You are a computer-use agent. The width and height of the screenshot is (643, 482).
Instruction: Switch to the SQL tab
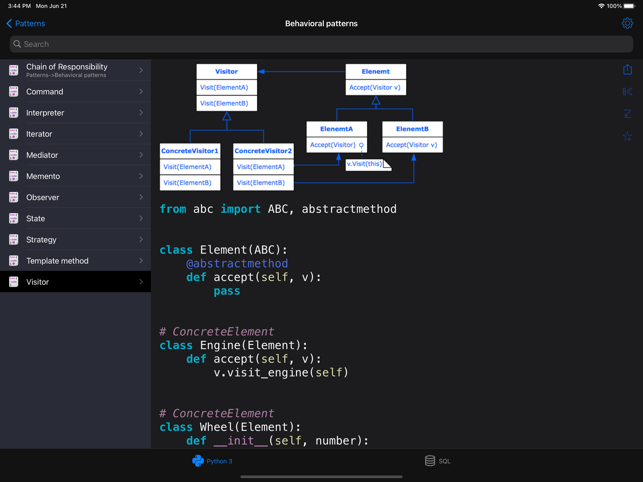tap(438, 461)
